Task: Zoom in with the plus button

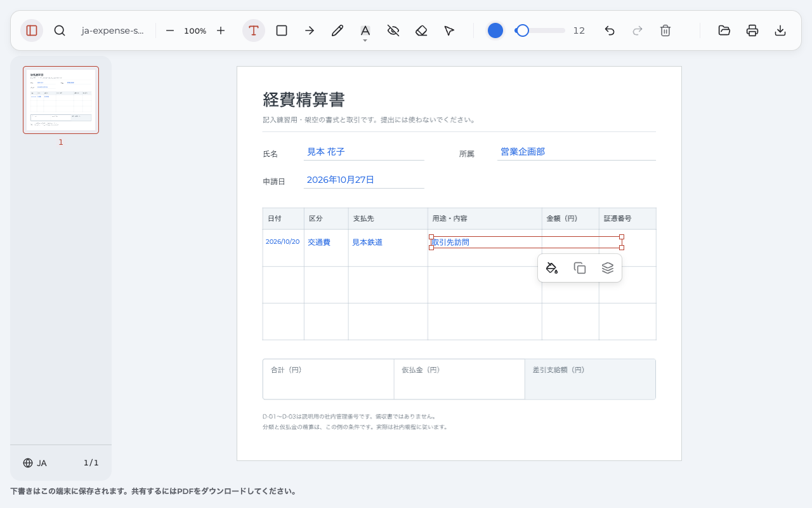Action: coord(221,30)
